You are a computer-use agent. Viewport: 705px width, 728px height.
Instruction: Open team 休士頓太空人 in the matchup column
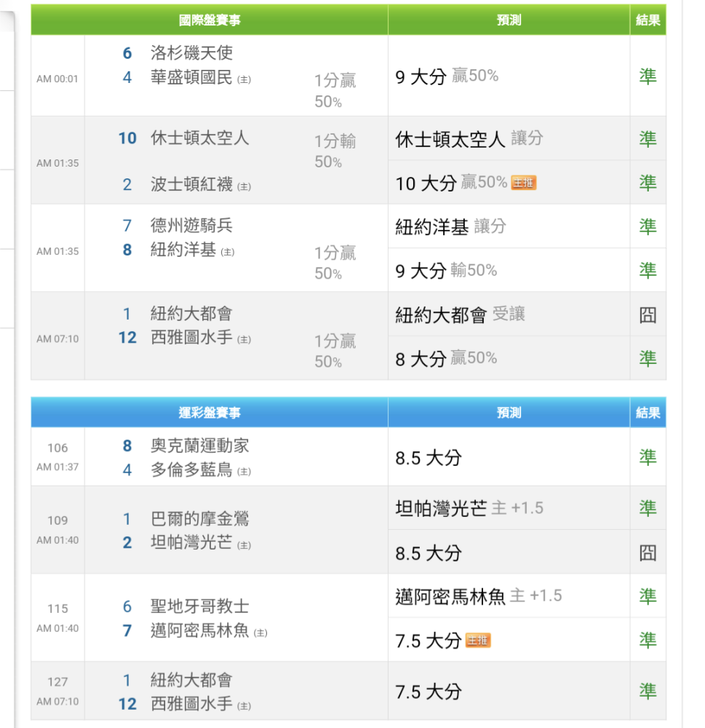[x=200, y=138]
